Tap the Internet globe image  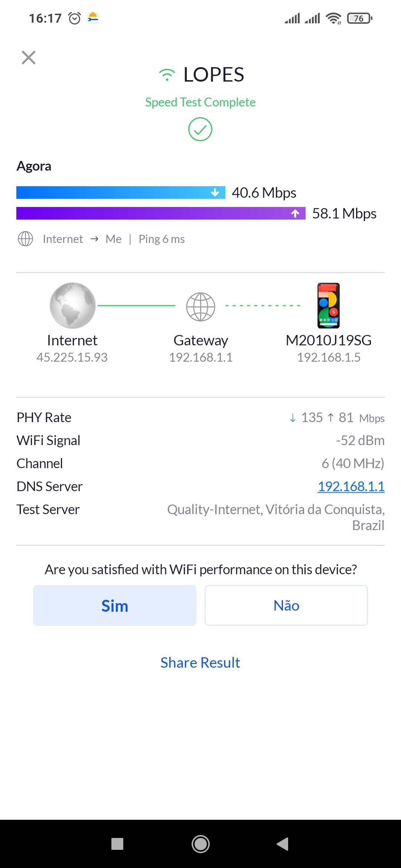coord(73,305)
